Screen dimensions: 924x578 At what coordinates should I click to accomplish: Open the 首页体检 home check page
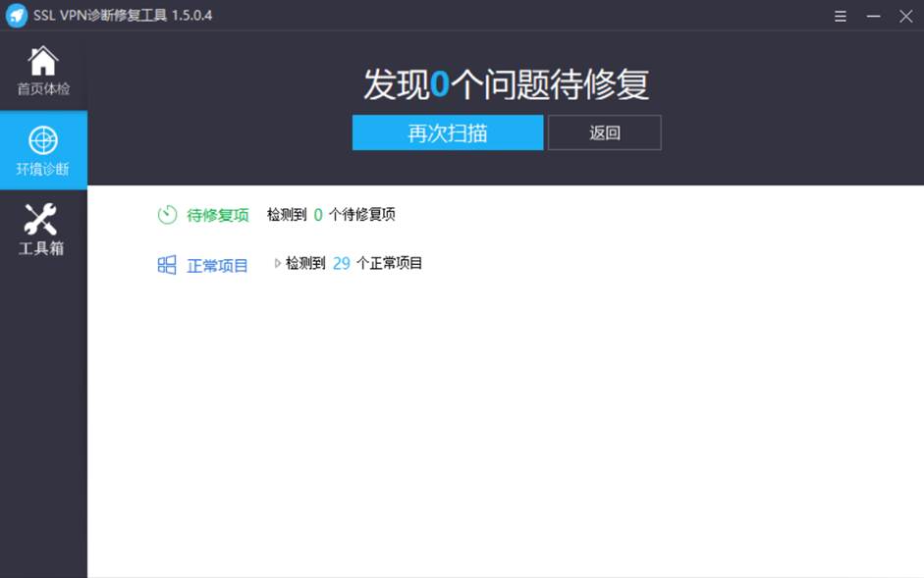coord(43,71)
